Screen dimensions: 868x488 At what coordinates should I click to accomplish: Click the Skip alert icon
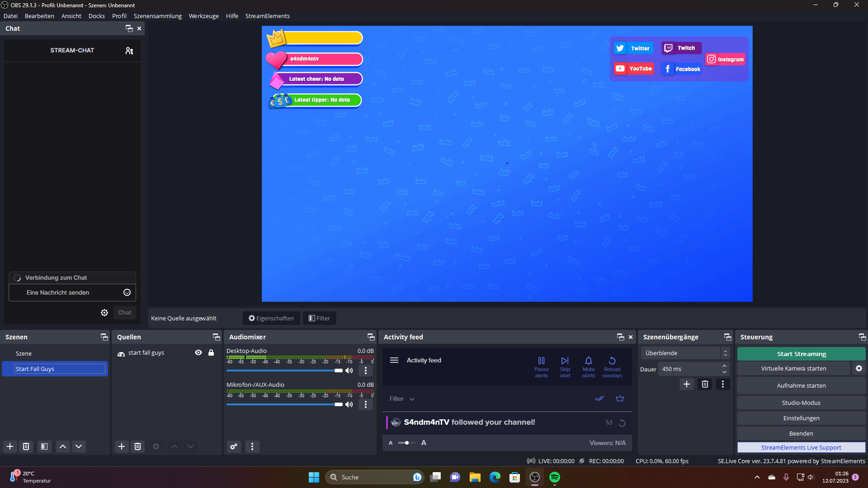pyautogui.click(x=565, y=361)
